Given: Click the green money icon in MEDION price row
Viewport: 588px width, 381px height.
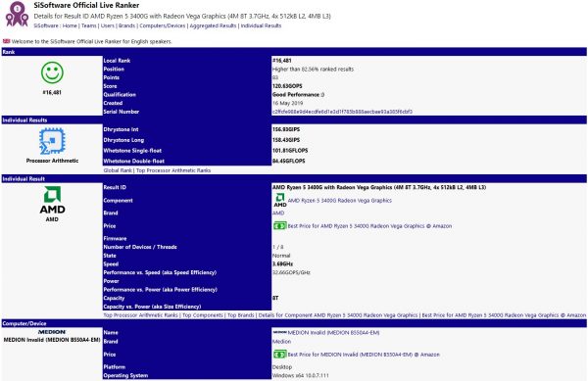Looking at the screenshot, I should [x=279, y=355].
